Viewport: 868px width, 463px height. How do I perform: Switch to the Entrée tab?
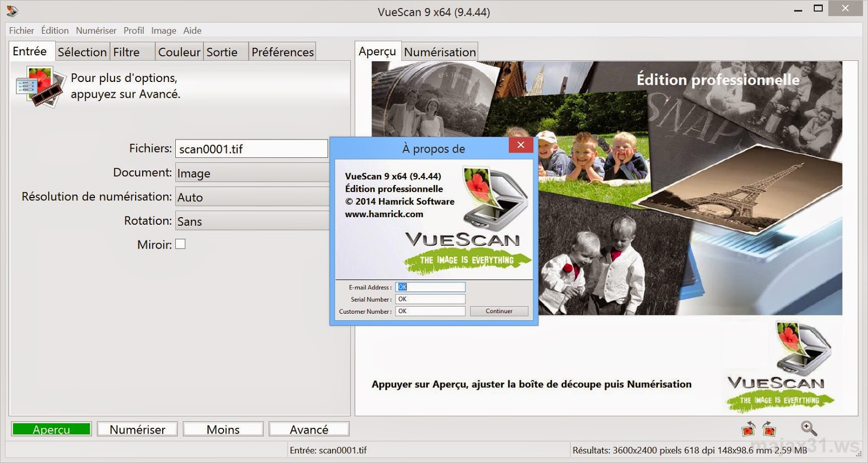point(31,51)
